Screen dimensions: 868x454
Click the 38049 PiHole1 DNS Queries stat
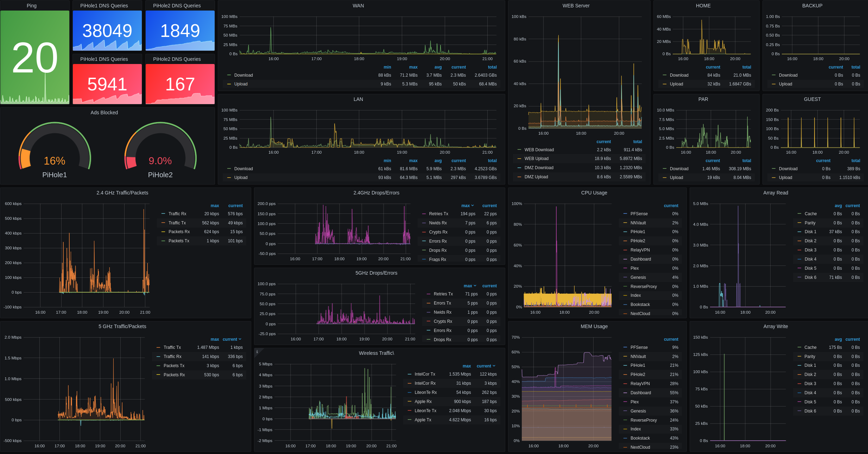107,31
